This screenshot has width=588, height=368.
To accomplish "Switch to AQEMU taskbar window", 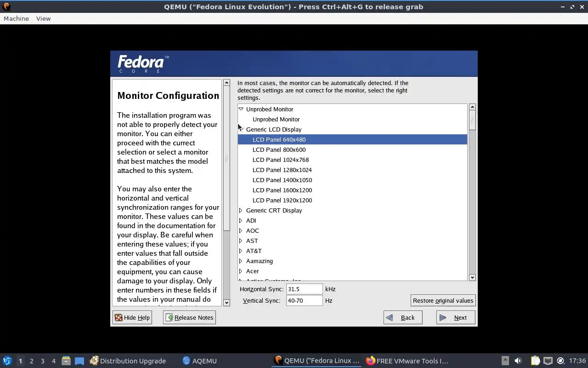I will coord(199,361).
